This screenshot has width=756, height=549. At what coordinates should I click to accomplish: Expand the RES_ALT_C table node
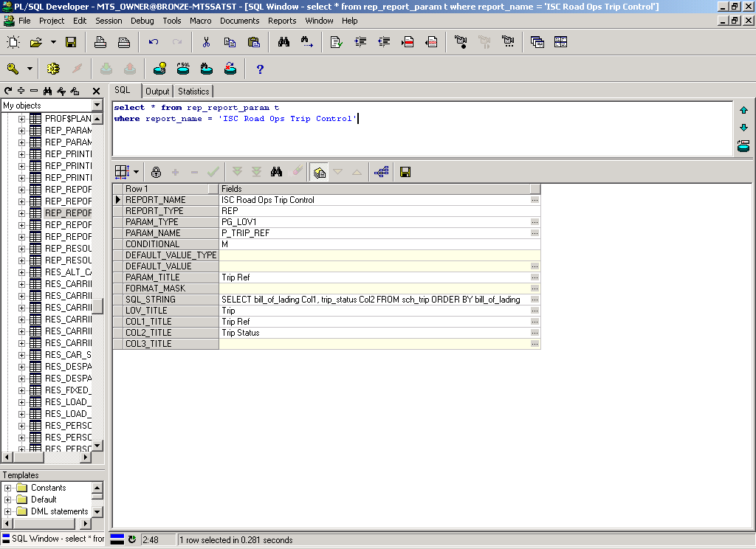(x=21, y=272)
